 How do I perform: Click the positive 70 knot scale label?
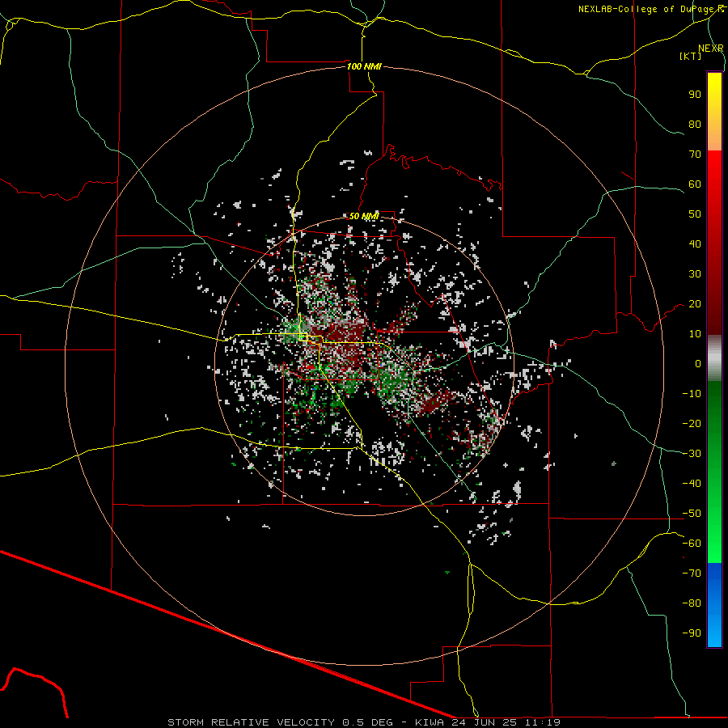point(695,154)
